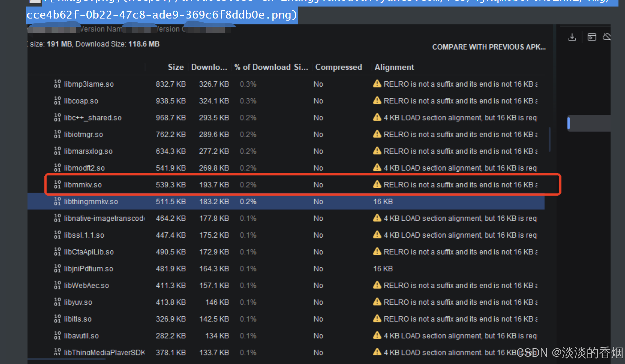Click the warning icon for libc++_shared.so
625x364 pixels.
(377, 117)
